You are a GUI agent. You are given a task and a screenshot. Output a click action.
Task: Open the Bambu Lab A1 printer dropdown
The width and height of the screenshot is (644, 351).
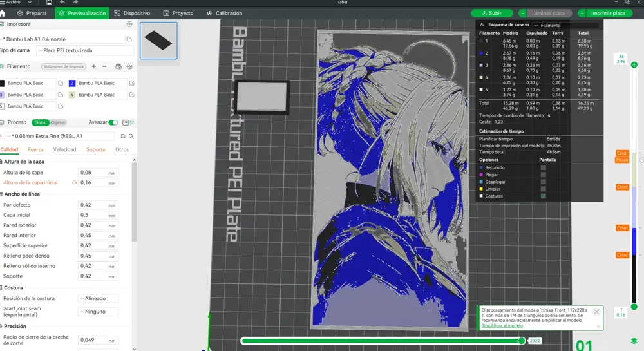63,39
